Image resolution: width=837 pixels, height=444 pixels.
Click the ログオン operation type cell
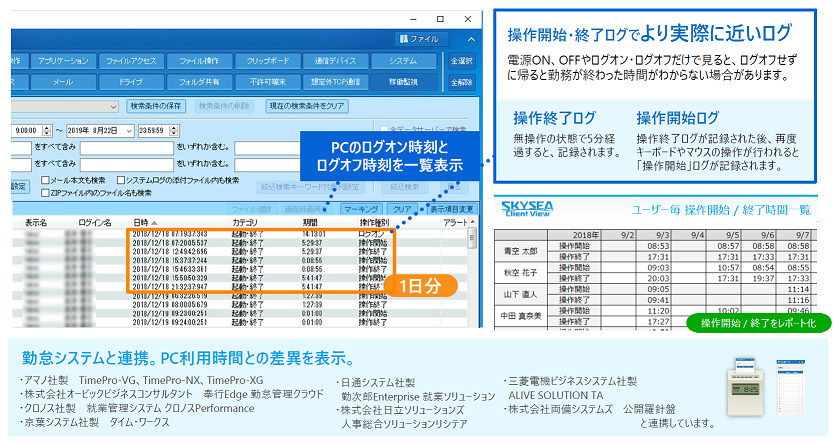click(x=372, y=234)
